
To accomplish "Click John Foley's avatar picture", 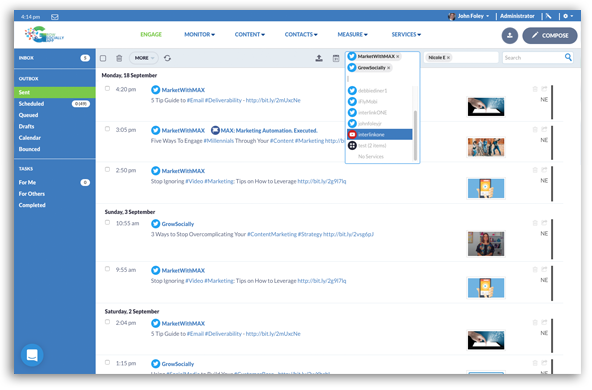I will 452,16.
